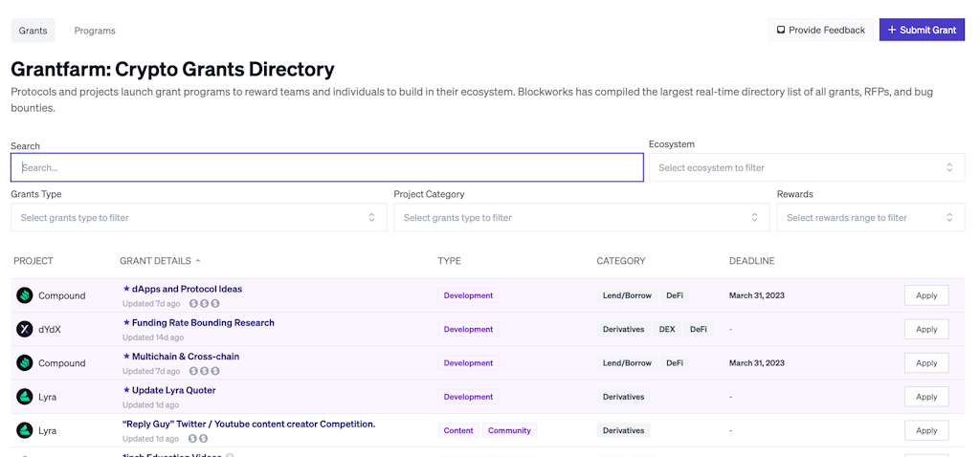Screen dimensions: 980x457
Task: Open the Update Lyra Quoter grant link
Action: [173, 390]
